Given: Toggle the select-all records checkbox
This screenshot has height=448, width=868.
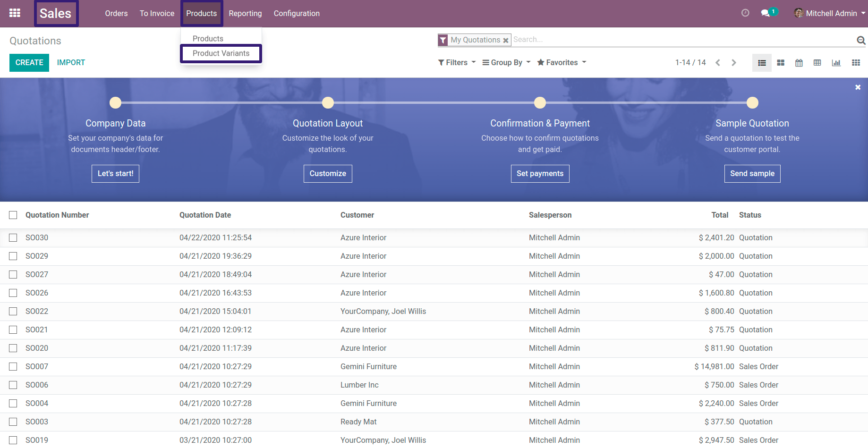Looking at the screenshot, I should point(13,215).
